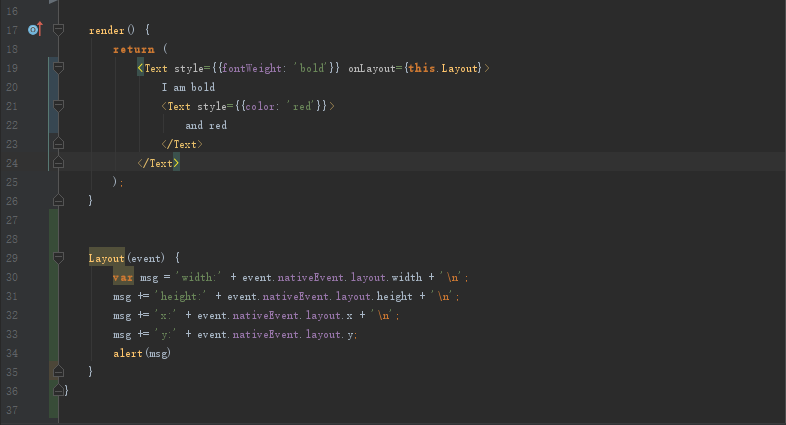Click this.Layout in the onLayout handler
Screen dimensions: 786x425
pyautogui.click(x=443, y=68)
